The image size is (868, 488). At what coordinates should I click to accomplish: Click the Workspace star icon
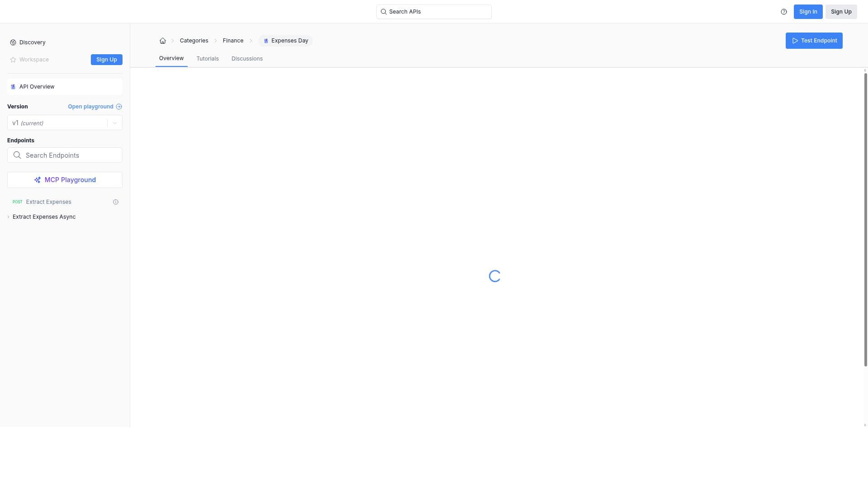click(13, 60)
